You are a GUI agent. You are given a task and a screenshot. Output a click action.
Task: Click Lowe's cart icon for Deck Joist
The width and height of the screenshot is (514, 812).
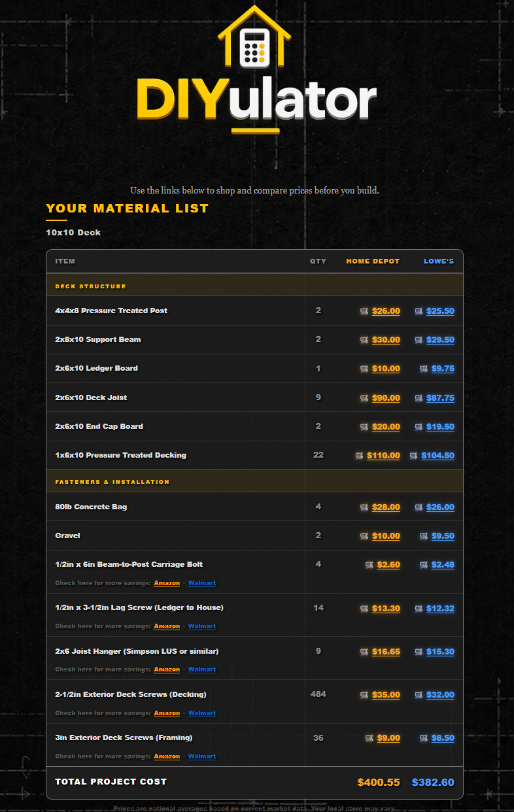click(419, 398)
